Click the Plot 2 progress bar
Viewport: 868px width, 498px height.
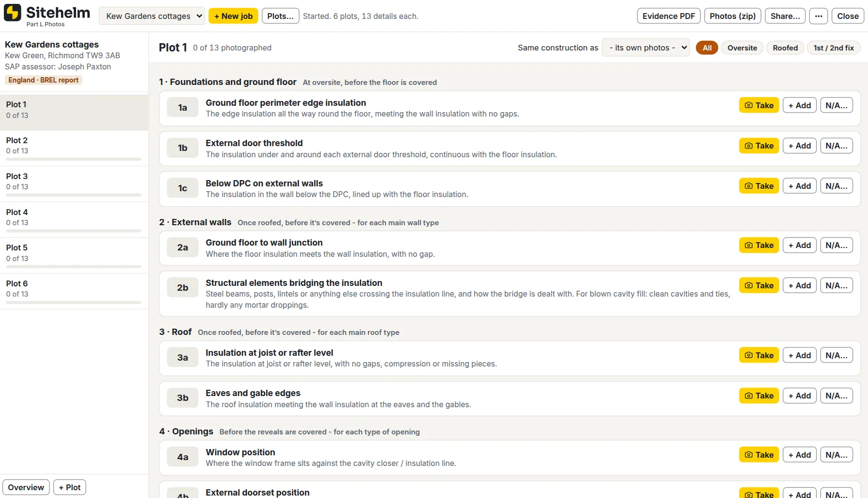pyautogui.click(x=74, y=159)
